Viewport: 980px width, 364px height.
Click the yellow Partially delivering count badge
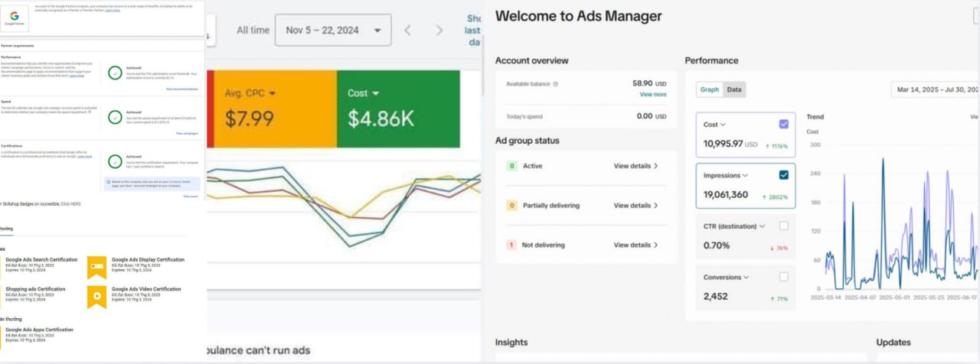511,206
